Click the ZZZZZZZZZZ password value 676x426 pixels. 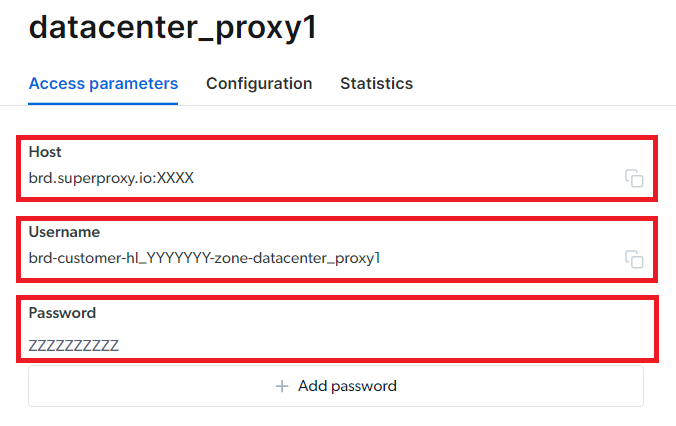tap(74, 345)
